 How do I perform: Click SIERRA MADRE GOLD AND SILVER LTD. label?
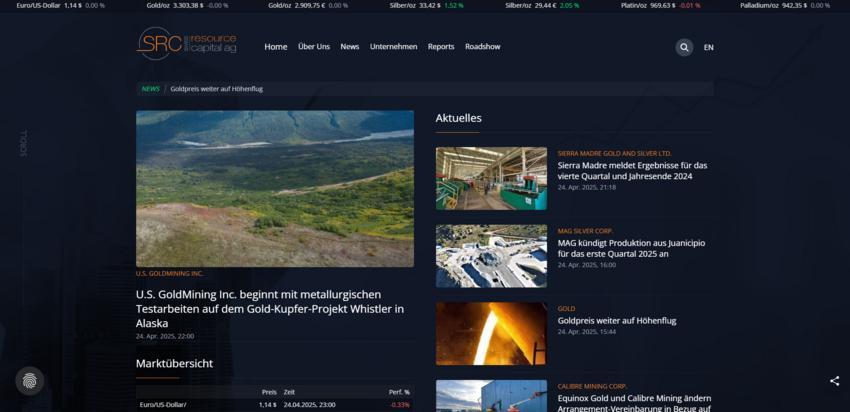click(x=614, y=154)
